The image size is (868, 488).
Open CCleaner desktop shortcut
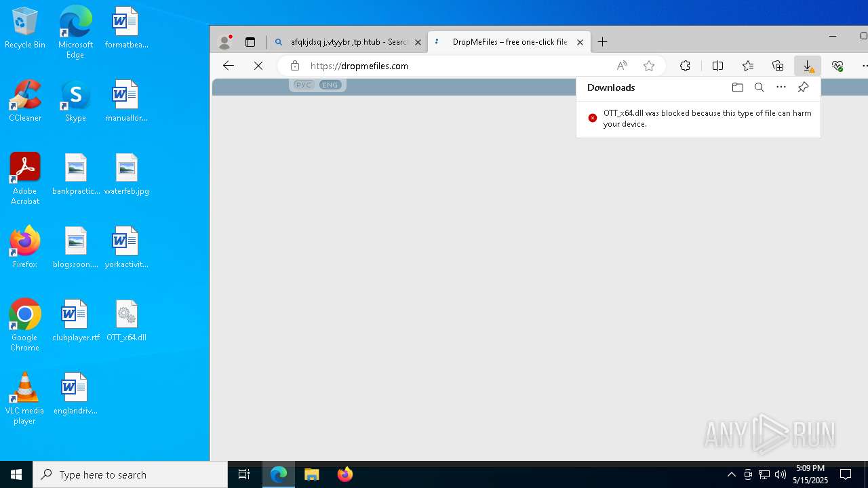(25, 101)
